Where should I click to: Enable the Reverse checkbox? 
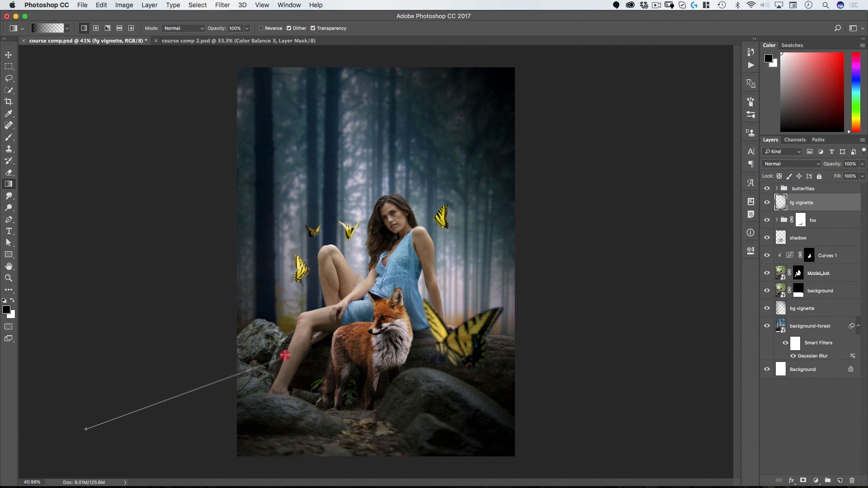tap(261, 28)
